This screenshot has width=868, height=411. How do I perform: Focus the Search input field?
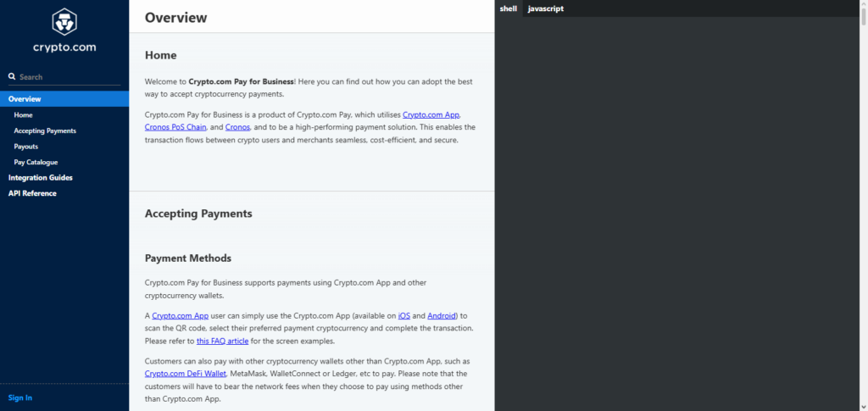point(70,77)
